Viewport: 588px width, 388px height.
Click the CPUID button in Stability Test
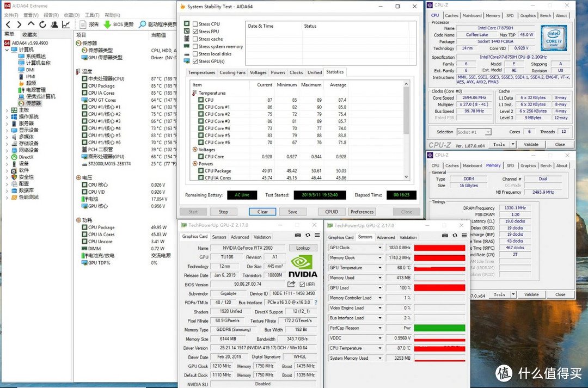coord(332,212)
